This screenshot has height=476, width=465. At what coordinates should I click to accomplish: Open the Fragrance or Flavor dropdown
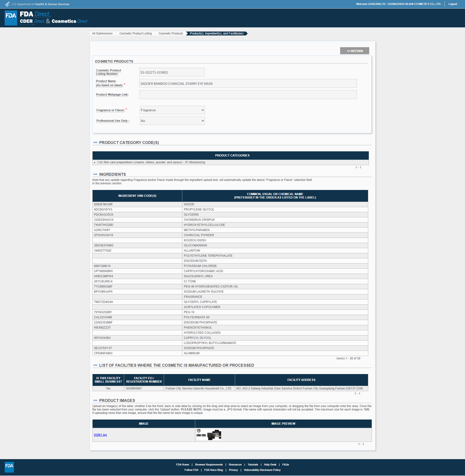pos(172,110)
